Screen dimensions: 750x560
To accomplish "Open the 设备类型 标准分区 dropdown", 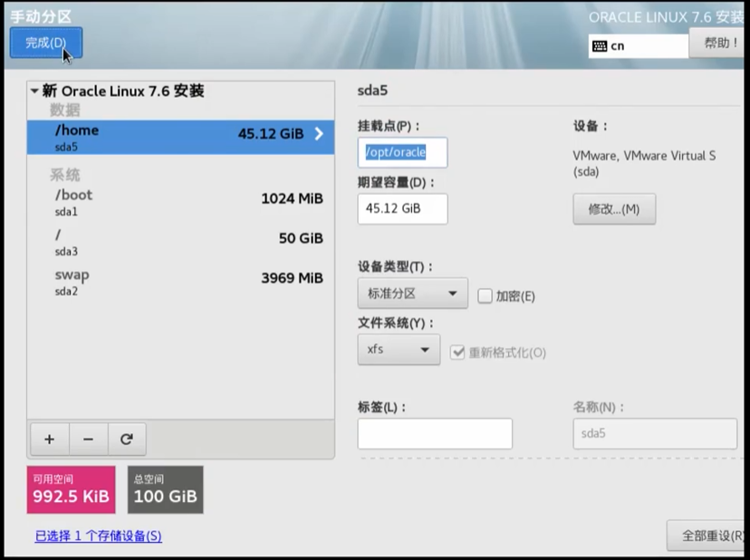I will 412,294.
